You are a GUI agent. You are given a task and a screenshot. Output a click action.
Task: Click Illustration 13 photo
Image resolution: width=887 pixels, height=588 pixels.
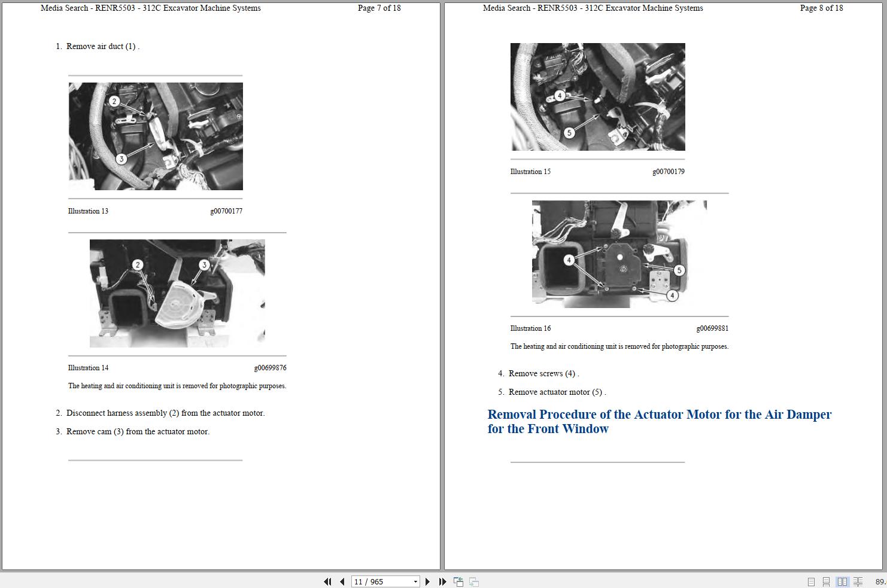click(156, 136)
